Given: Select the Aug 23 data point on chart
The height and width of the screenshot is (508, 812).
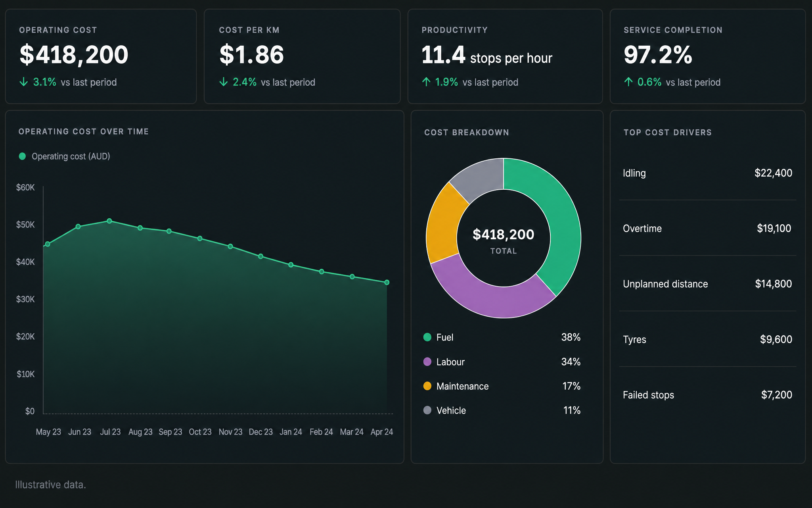Looking at the screenshot, I should click(140, 228).
